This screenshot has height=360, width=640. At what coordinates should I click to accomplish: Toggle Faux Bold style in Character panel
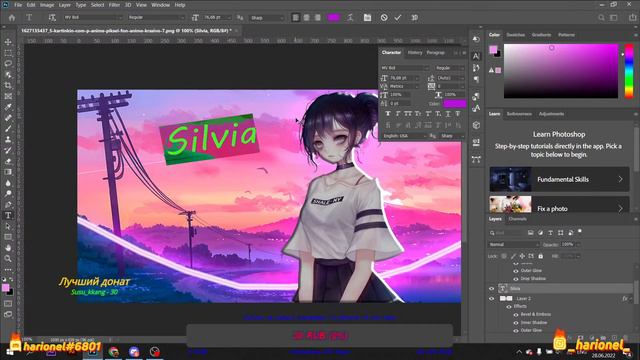tap(388, 113)
